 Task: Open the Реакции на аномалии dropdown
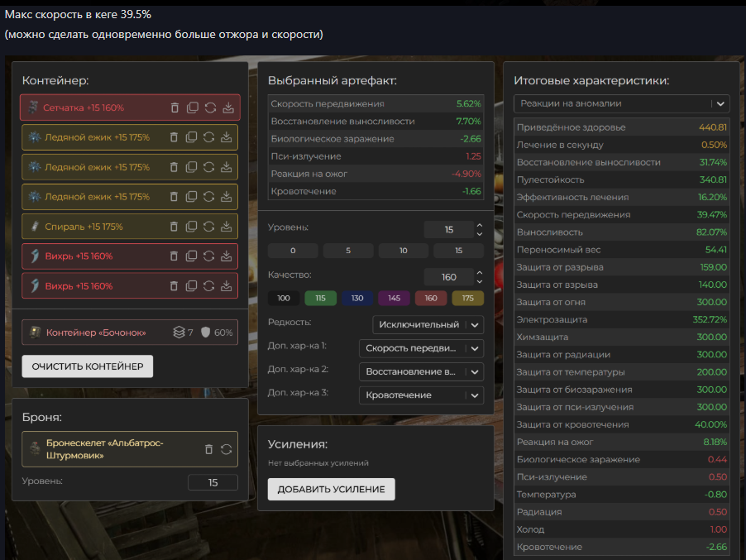tap(622, 103)
